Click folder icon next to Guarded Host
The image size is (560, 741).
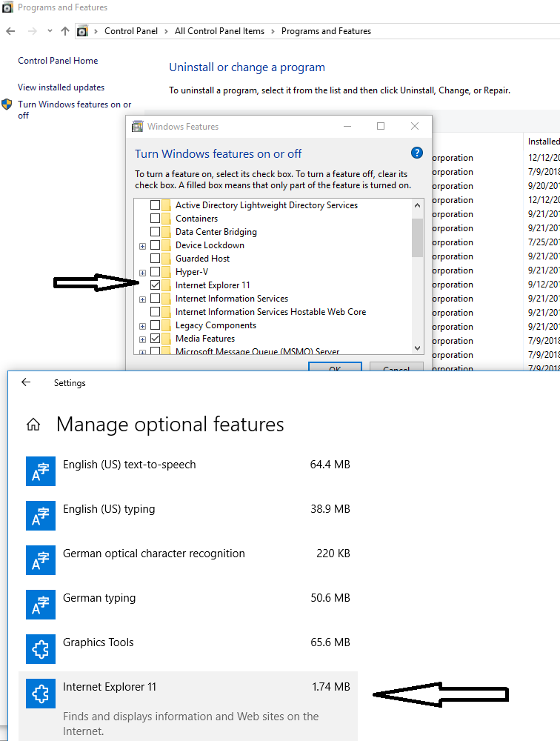pyautogui.click(x=166, y=259)
